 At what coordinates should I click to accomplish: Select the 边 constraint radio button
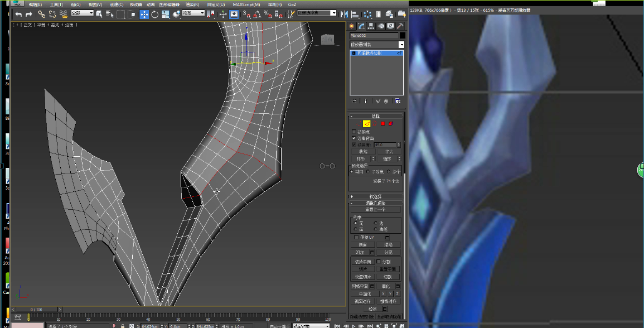pyautogui.click(x=375, y=223)
